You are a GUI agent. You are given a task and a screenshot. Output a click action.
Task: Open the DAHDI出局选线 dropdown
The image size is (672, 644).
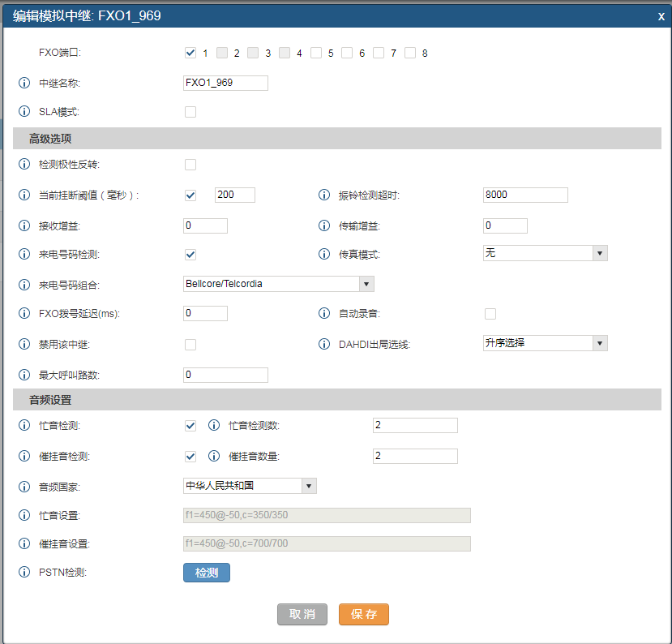(545, 343)
